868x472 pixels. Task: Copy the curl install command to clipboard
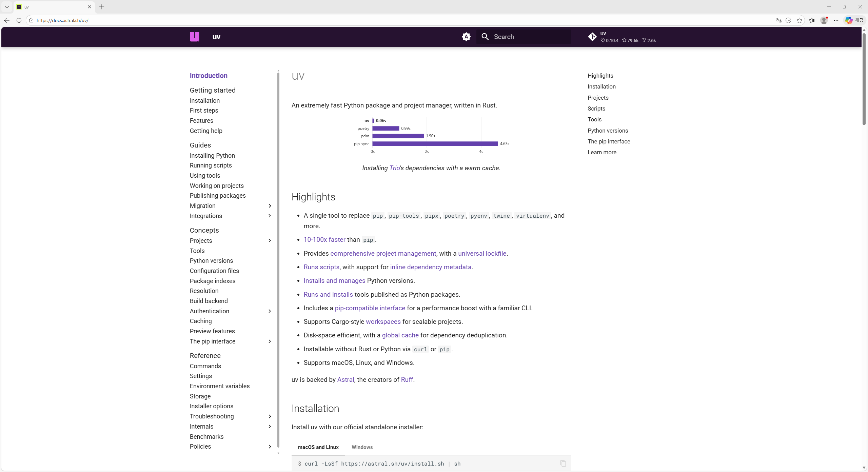pos(563,463)
